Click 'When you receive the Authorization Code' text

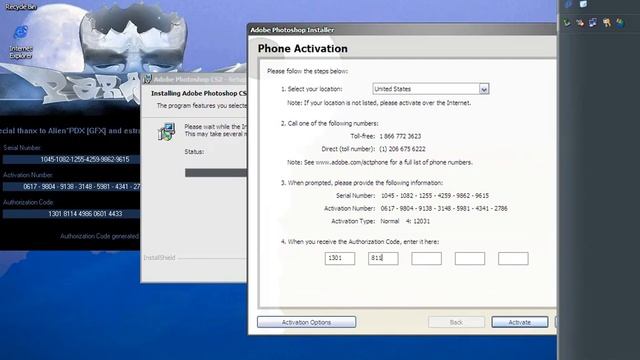363,242
